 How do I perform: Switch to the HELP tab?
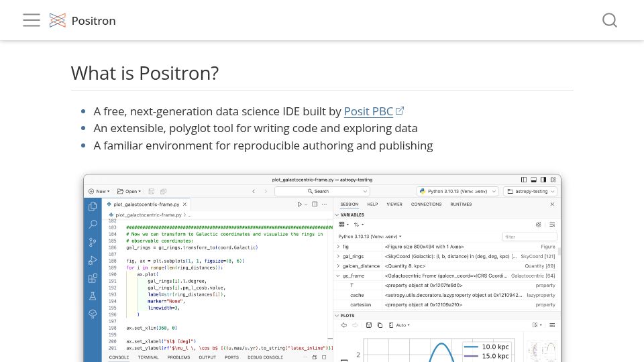[x=372, y=204]
